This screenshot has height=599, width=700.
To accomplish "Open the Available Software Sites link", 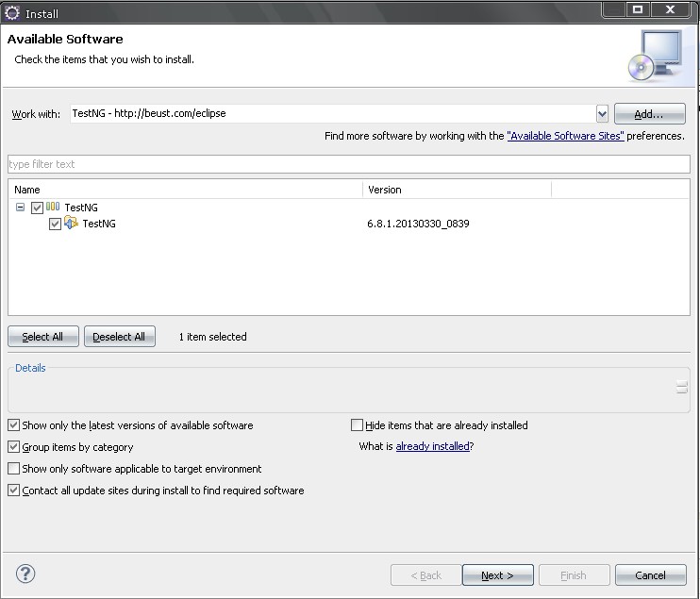I will tap(565, 136).
